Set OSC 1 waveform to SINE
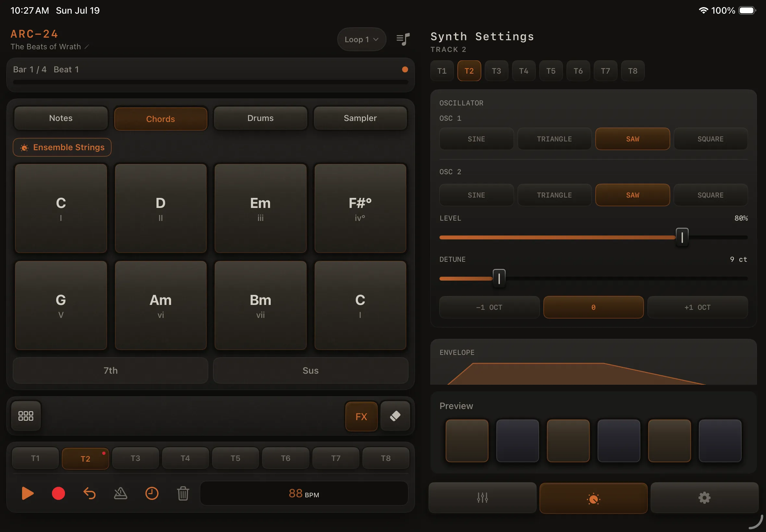Viewport: 766px width, 532px height. click(476, 139)
